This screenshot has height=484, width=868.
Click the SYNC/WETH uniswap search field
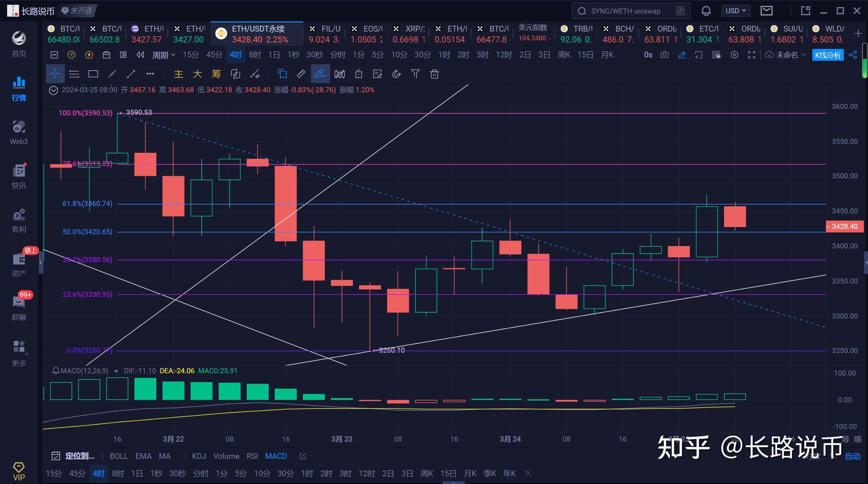tap(631, 11)
